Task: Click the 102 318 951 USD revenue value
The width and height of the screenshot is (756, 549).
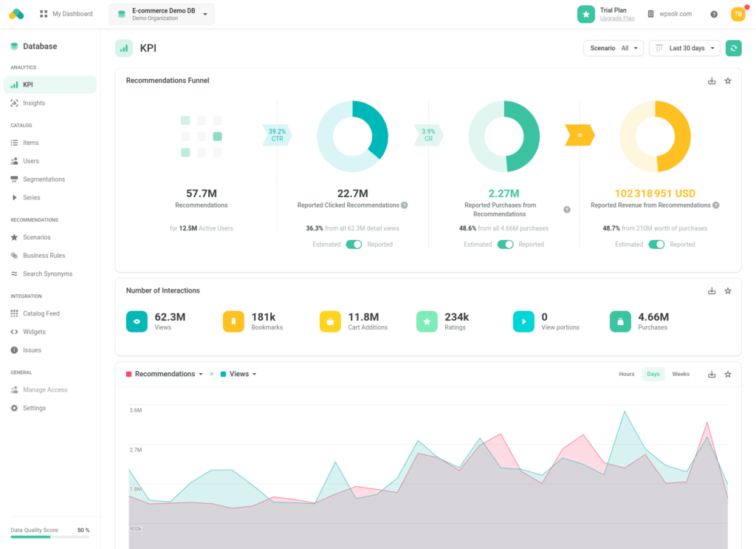Action: point(655,194)
